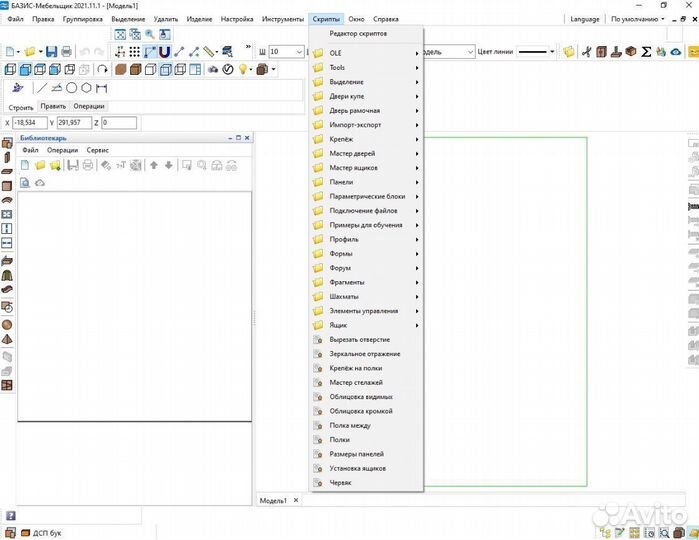The image size is (699, 540).
Task: Run the Мастер стелажей script
Action: pyautogui.click(x=356, y=383)
